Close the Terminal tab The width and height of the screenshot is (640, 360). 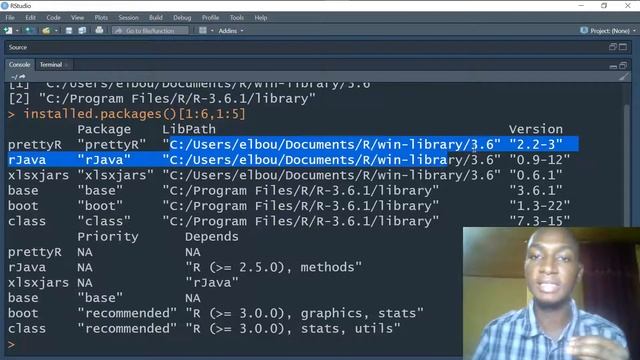point(67,65)
